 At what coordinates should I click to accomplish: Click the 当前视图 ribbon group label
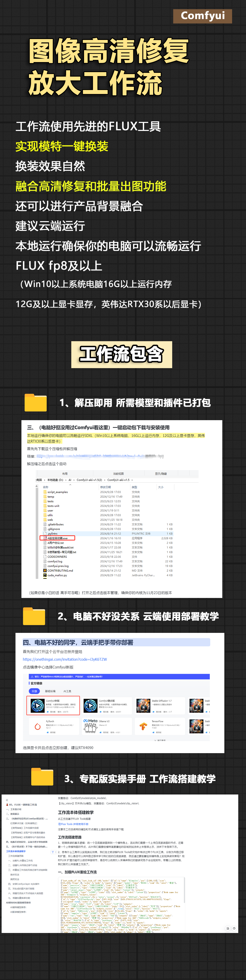pyautogui.click(x=118, y=474)
